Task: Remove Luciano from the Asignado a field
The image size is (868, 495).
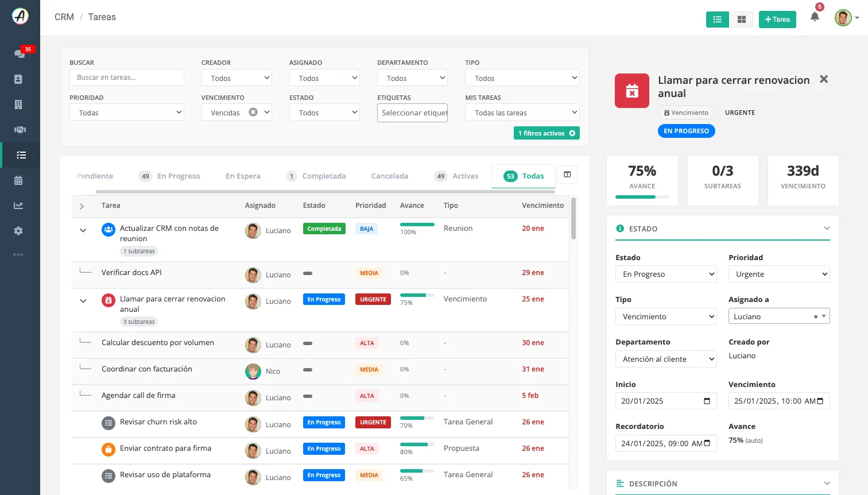Action: coord(815,317)
